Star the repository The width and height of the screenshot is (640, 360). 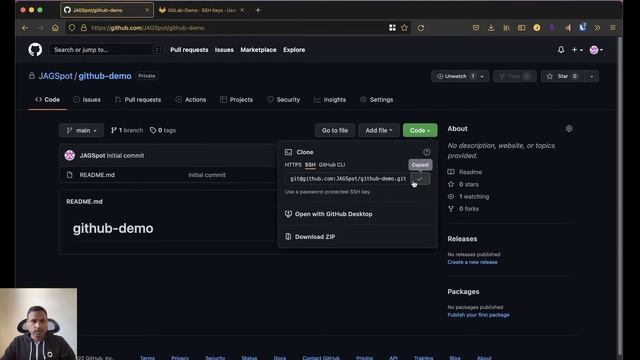(x=563, y=76)
